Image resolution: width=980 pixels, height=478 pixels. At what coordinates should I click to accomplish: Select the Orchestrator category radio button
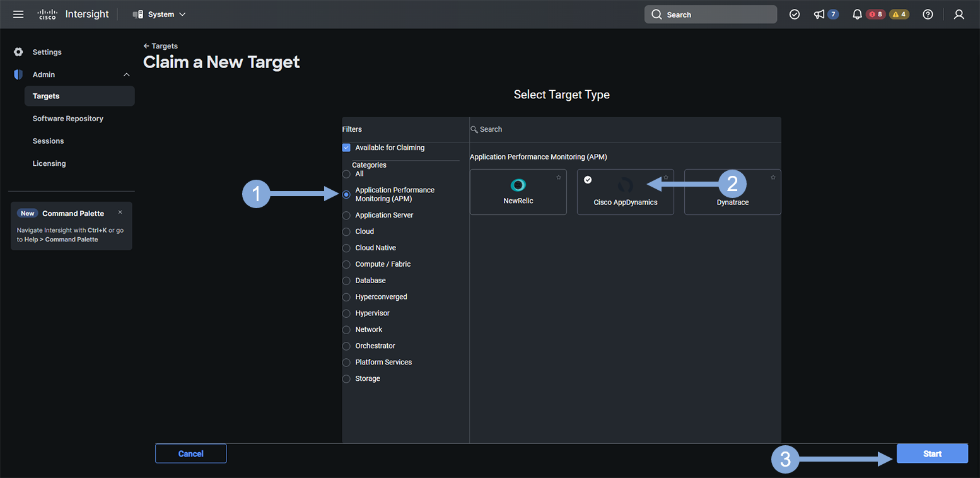click(x=346, y=347)
